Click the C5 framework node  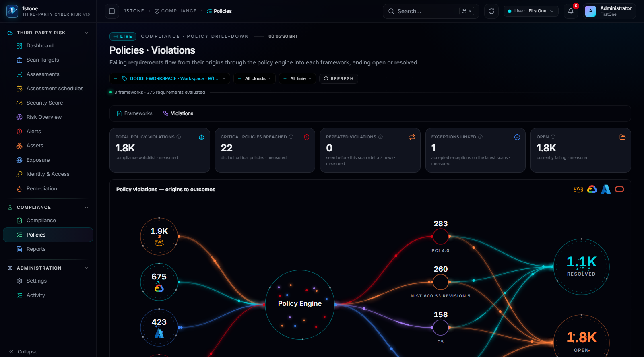pyautogui.click(x=441, y=328)
